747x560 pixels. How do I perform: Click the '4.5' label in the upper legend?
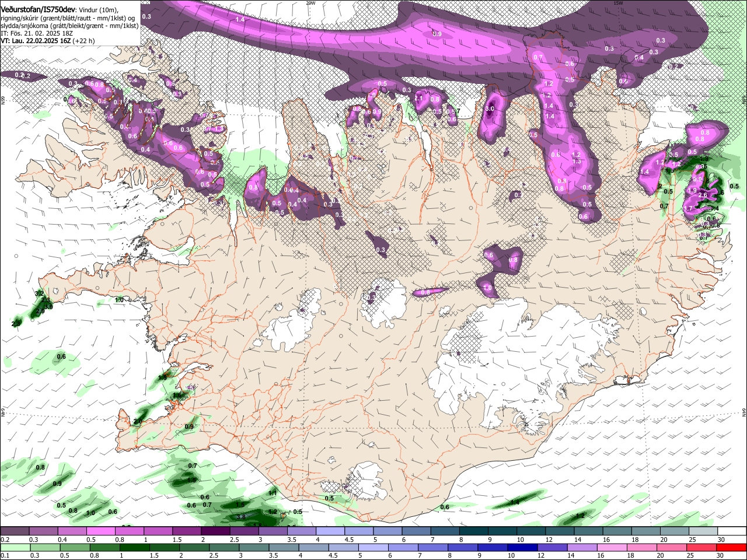point(349,540)
